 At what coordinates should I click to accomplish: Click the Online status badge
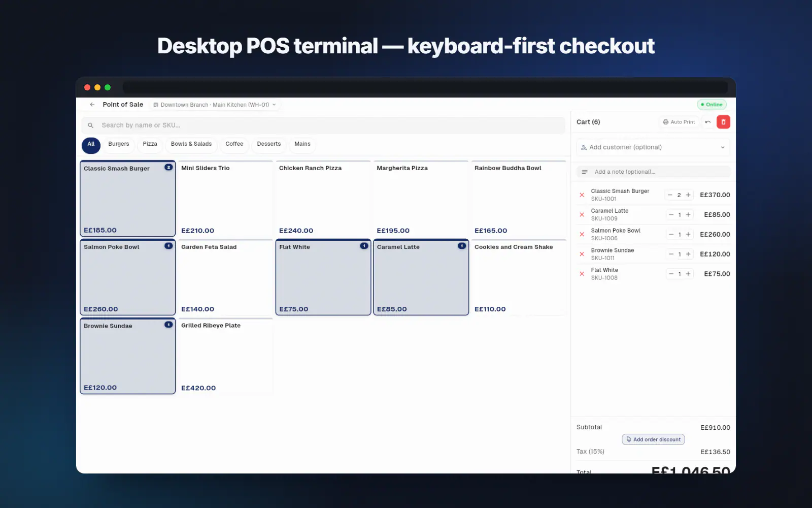coord(712,105)
